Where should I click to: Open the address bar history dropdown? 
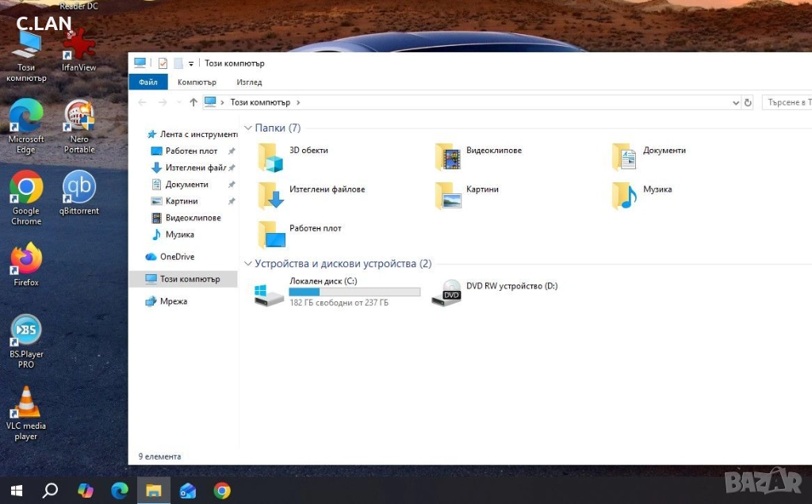736,102
